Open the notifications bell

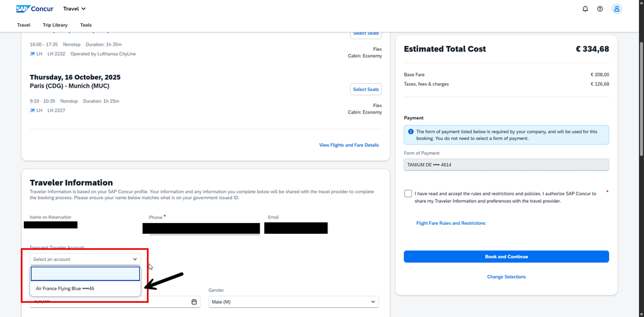pyautogui.click(x=585, y=9)
